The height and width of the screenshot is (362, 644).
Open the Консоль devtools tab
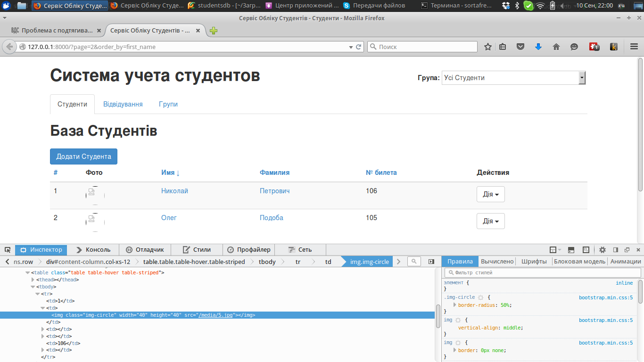pos(93,250)
